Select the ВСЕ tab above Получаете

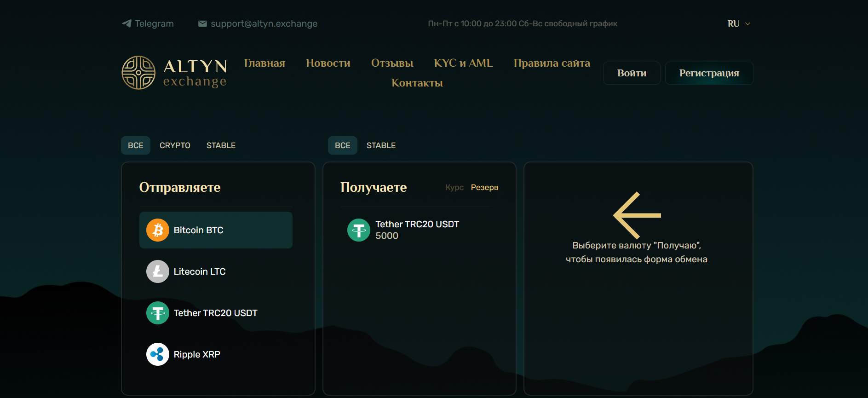tap(343, 145)
